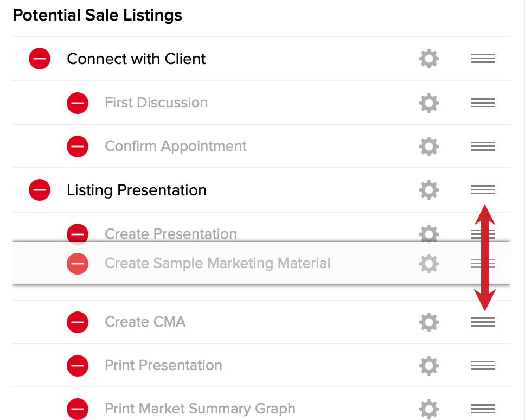Image resolution: width=525 pixels, height=420 pixels.
Task: Click reorder handle for Connect with Client
Action: click(483, 59)
